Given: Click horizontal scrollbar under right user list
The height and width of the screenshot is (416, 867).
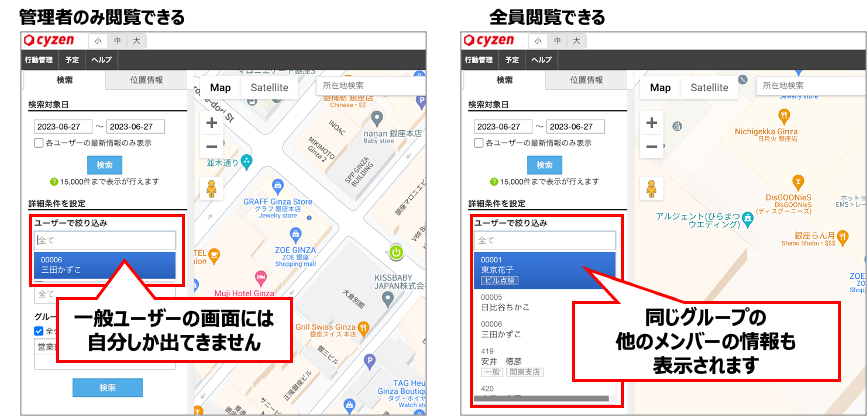Looking at the screenshot, I should [542, 398].
